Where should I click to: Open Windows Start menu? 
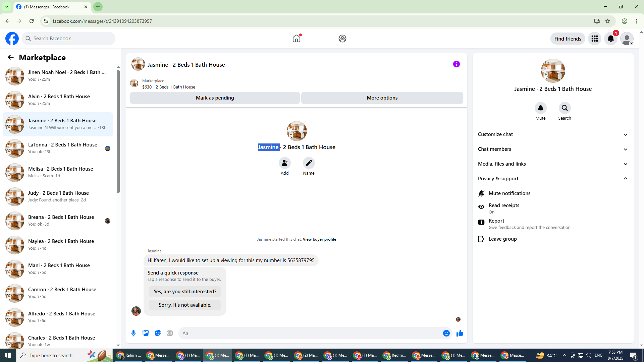(x=8, y=355)
